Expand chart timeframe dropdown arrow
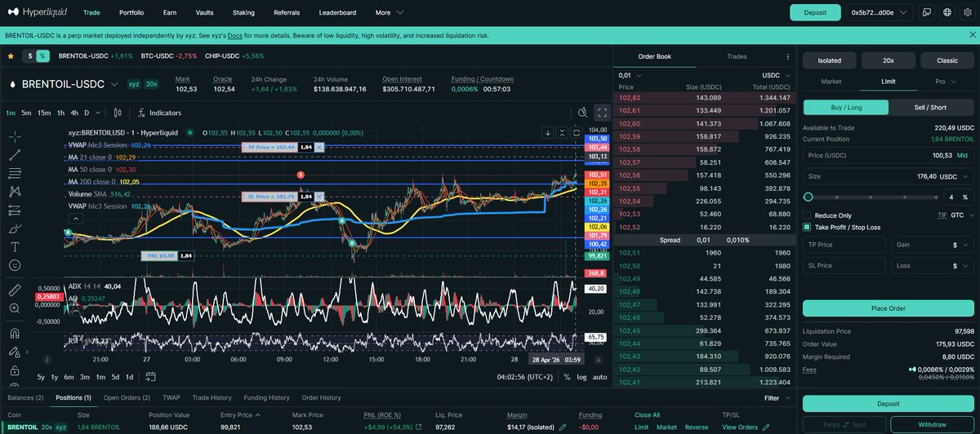Viewport: 980px width, 434px height. (98, 113)
